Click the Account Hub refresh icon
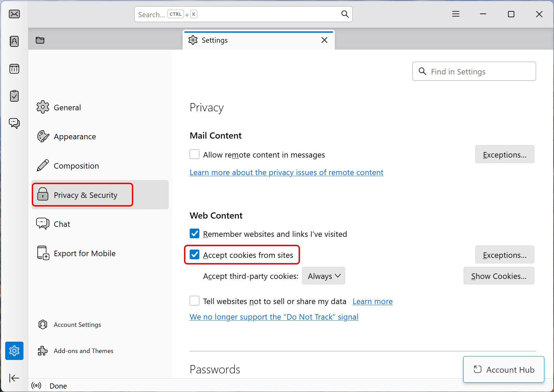 click(478, 369)
